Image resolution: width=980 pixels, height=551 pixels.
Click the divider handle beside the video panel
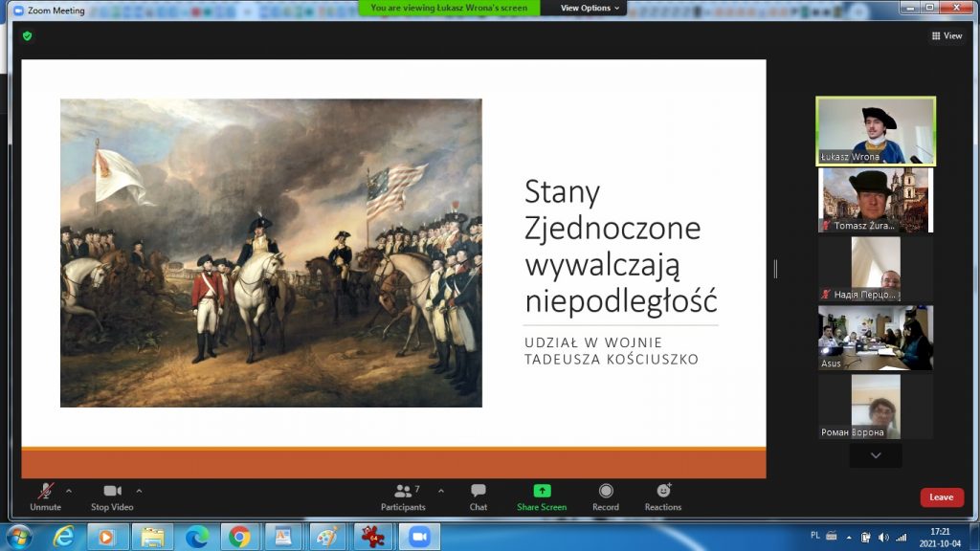(775, 270)
